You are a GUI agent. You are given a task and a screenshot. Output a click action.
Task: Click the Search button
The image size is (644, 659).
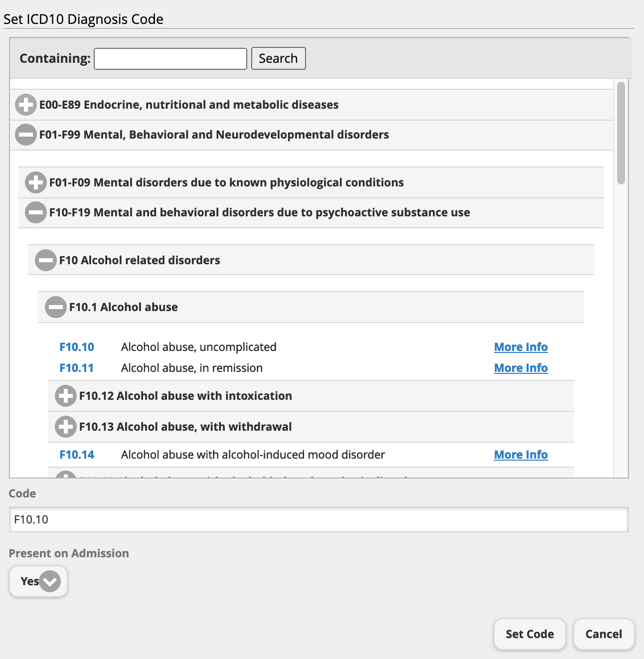point(278,58)
